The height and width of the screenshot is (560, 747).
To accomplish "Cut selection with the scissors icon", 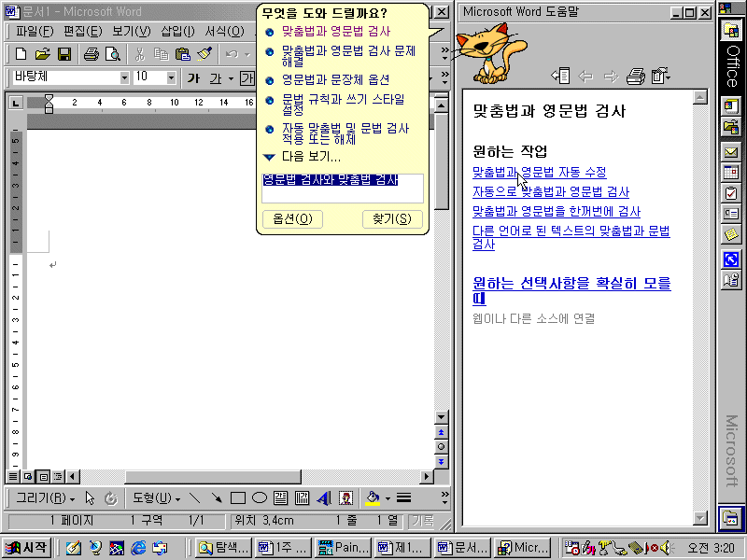I will [x=139, y=54].
